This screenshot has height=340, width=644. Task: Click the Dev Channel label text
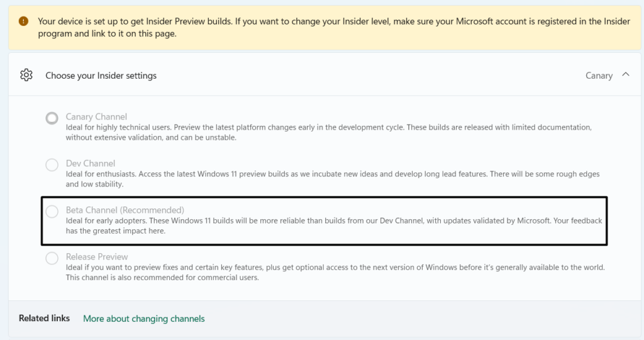tap(91, 163)
